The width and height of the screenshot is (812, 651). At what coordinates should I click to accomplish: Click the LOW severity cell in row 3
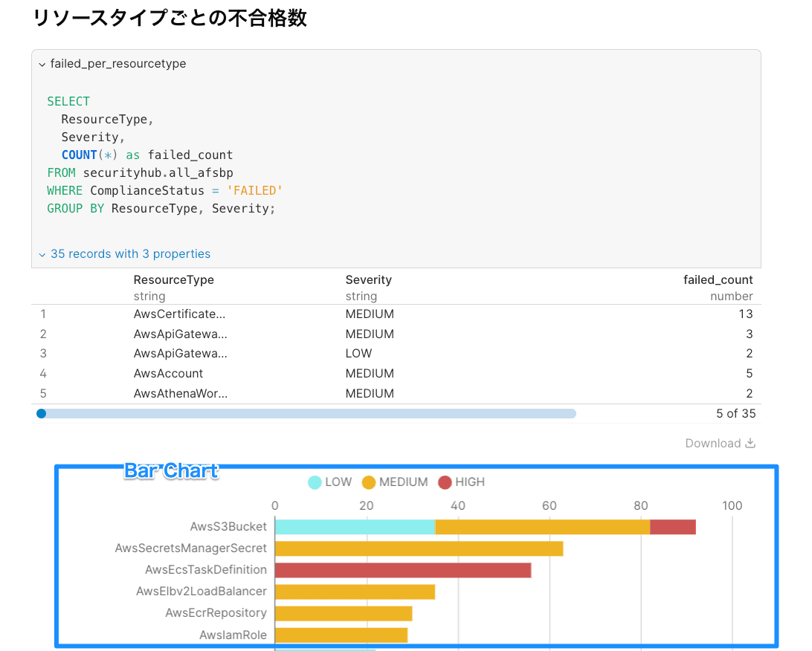click(x=358, y=354)
